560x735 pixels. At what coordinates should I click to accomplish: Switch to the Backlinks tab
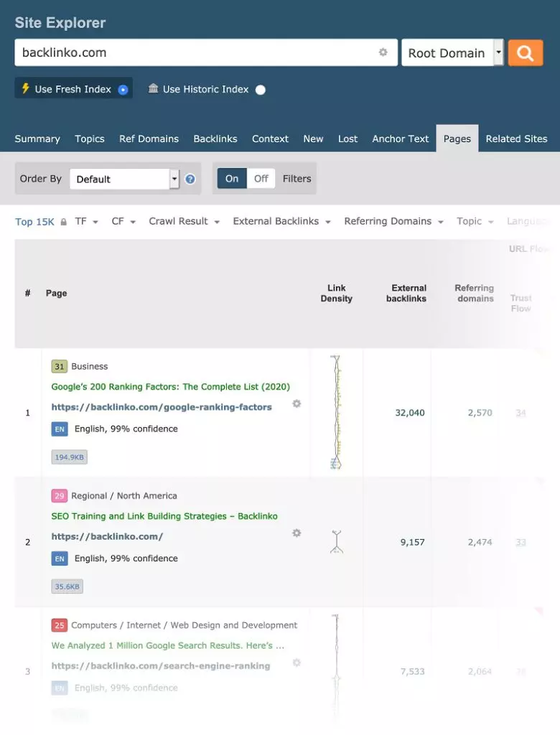pos(215,139)
